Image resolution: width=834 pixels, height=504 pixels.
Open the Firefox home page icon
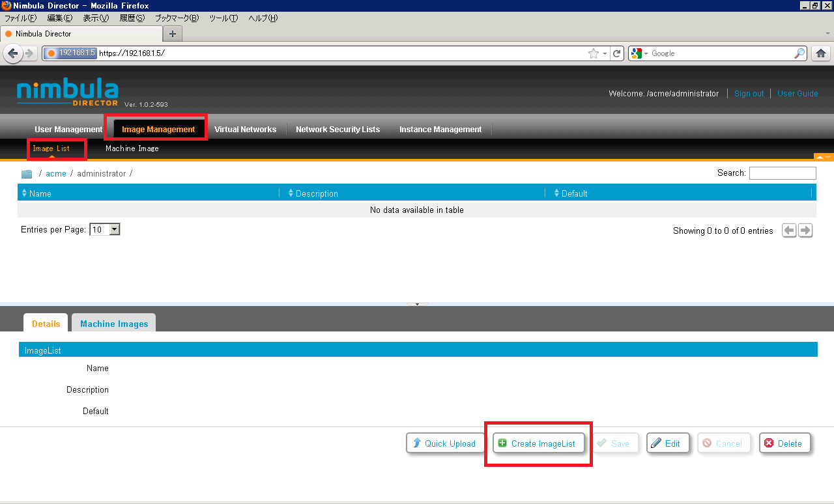point(821,53)
